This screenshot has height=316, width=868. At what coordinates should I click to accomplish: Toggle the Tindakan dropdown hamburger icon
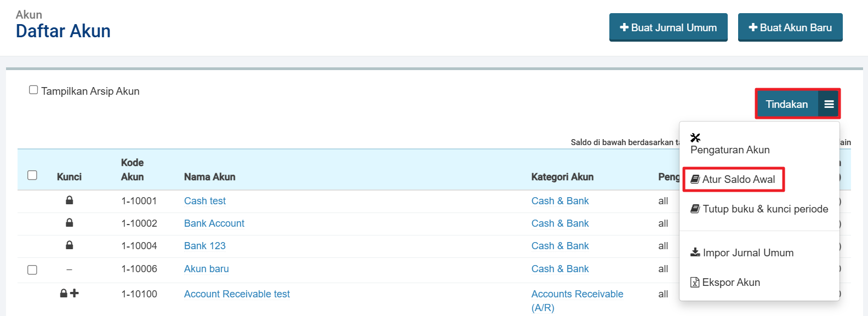click(829, 104)
